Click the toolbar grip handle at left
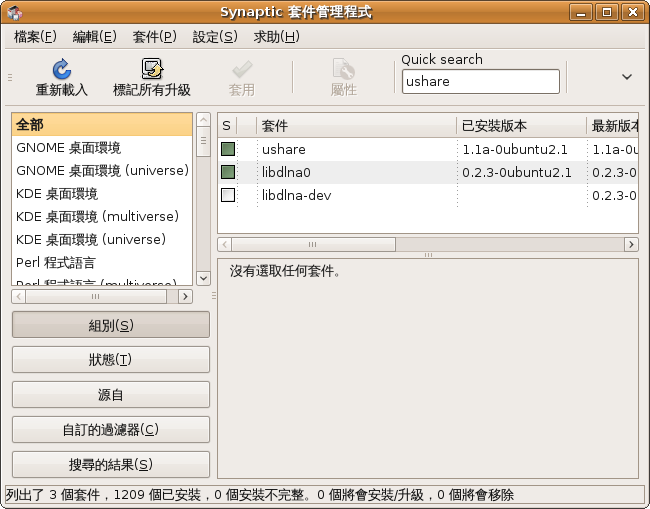The image size is (650, 509). (x=10, y=77)
